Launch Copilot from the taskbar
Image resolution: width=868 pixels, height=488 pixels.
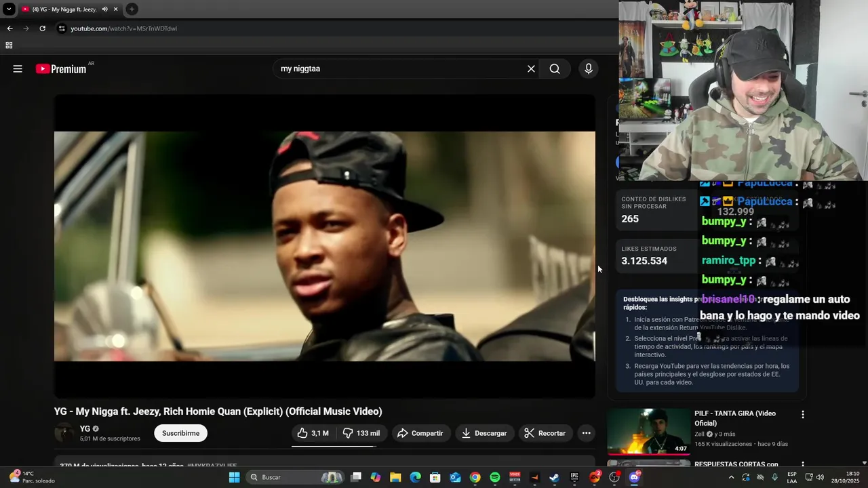tap(376, 477)
